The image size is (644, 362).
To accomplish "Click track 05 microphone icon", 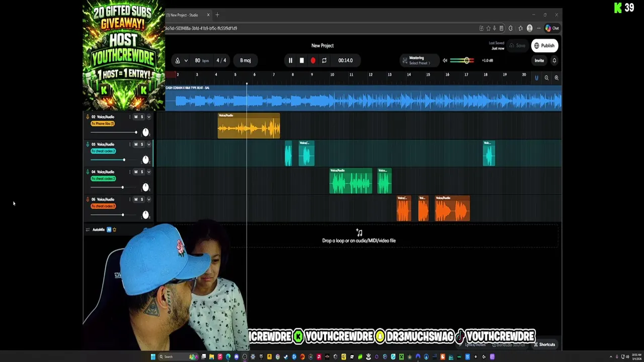I will (x=88, y=200).
